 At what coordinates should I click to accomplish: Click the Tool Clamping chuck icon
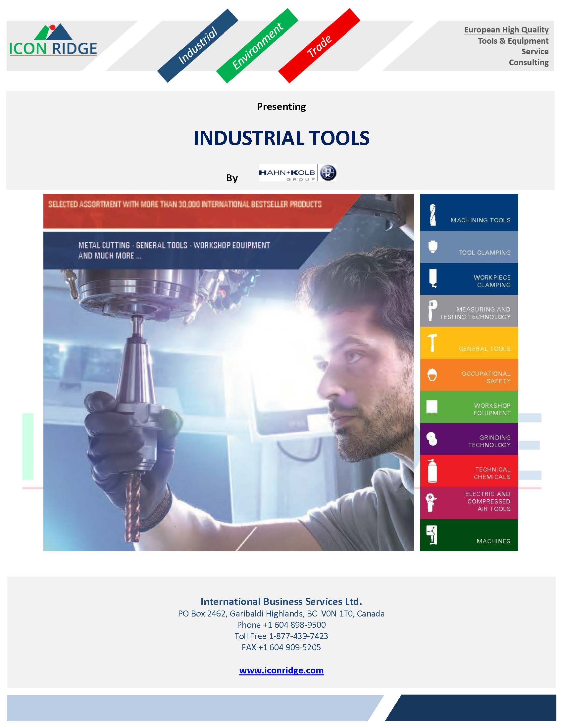click(x=433, y=247)
